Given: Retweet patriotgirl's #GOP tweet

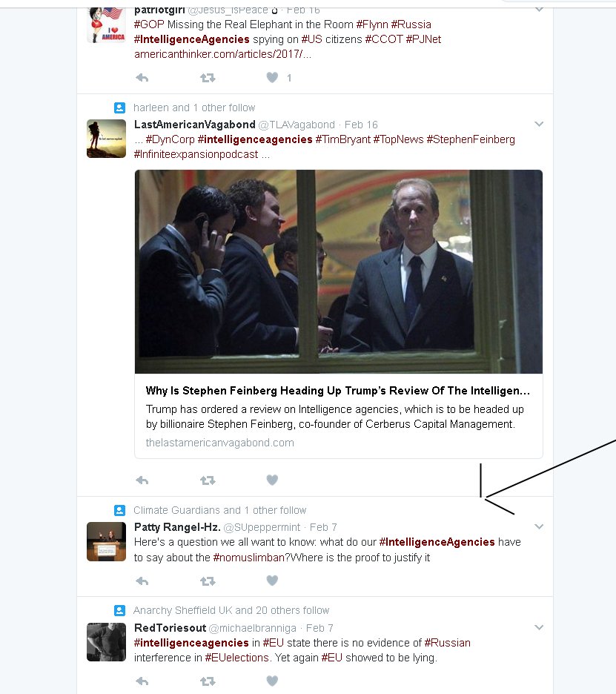Looking at the screenshot, I should (208, 78).
